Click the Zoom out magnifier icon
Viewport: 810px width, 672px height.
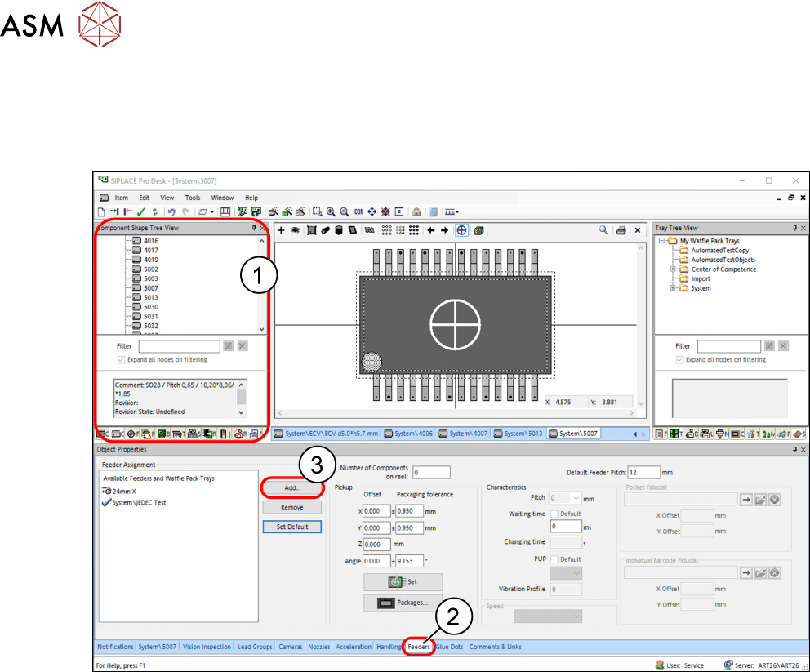(344, 211)
